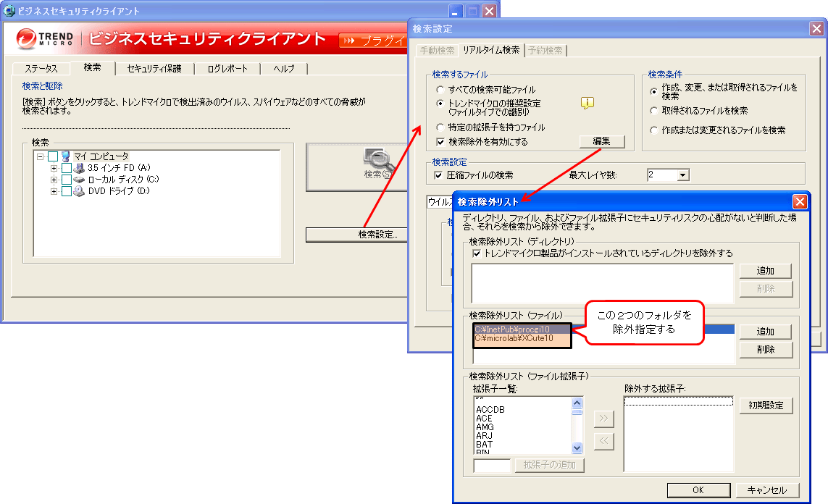Check the ローカル ディスク (C:) checkbox
828x504 pixels.
67,180
